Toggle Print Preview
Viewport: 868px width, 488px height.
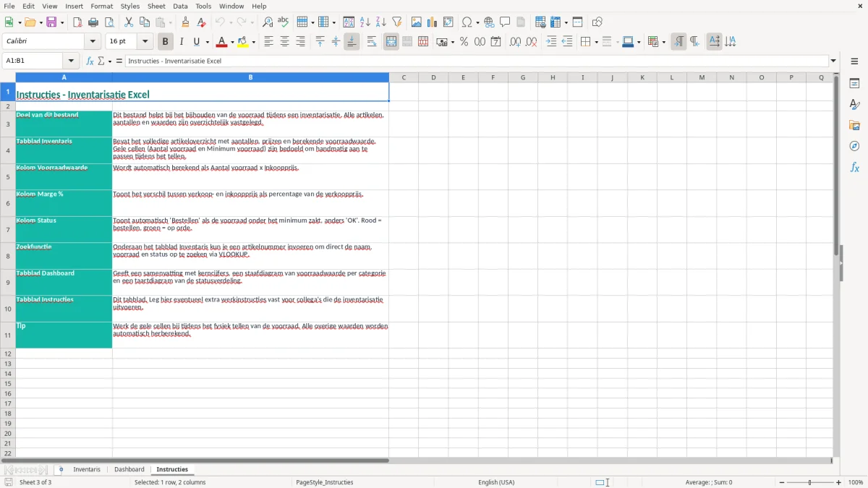click(109, 22)
